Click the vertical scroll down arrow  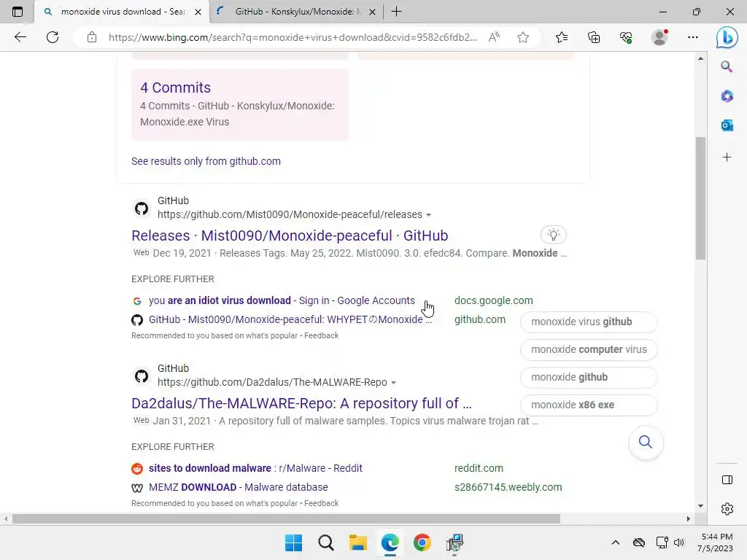[x=700, y=506]
